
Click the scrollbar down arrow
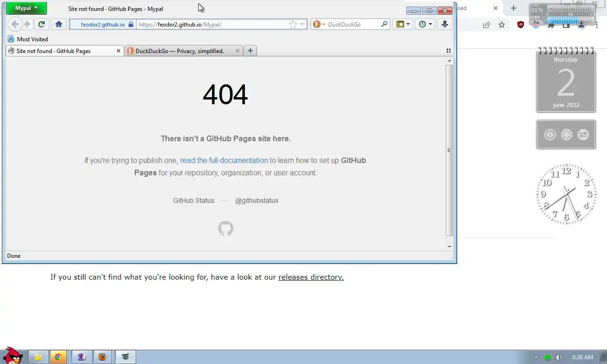(449, 246)
